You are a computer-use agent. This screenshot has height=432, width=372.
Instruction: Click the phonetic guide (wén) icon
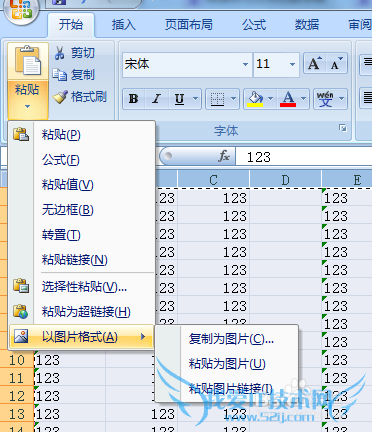pos(325,99)
